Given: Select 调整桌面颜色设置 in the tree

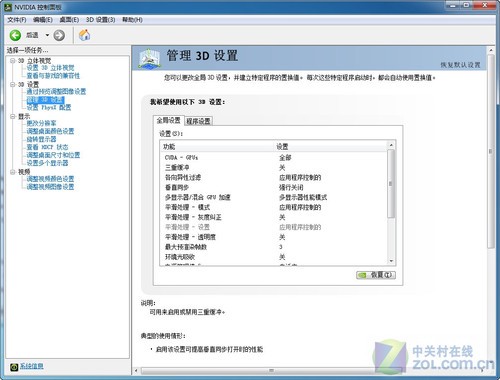Looking at the screenshot, I should (x=50, y=131).
